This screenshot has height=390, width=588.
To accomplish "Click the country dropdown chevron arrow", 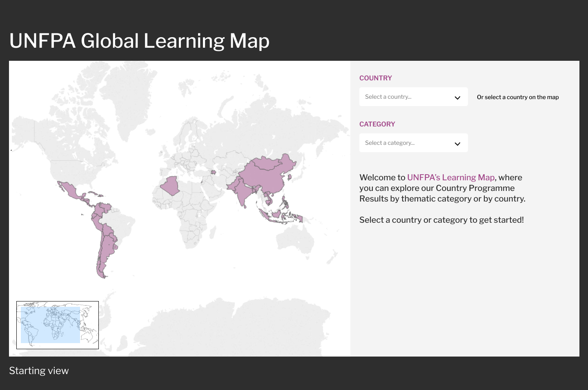I will (457, 97).
